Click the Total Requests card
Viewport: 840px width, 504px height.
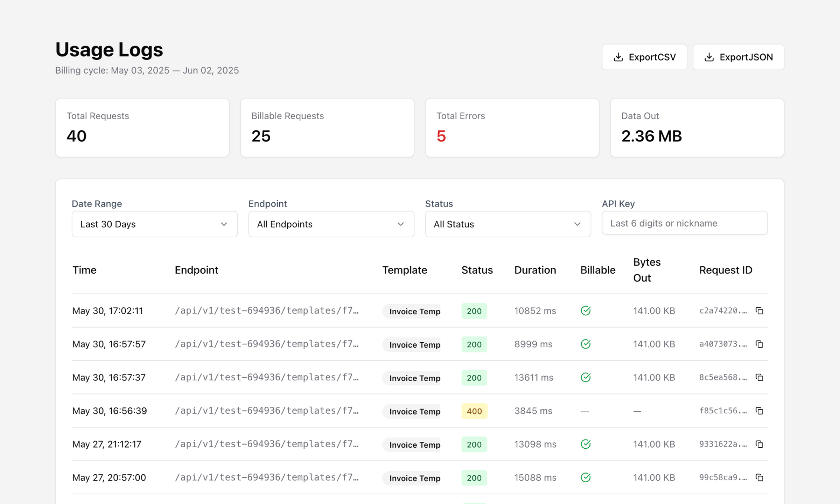point(142,127)
